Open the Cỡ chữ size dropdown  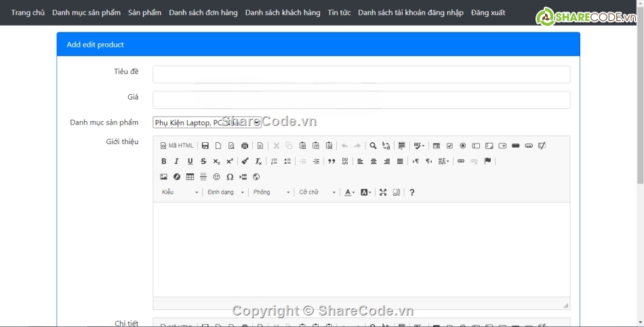click(317, 192)
